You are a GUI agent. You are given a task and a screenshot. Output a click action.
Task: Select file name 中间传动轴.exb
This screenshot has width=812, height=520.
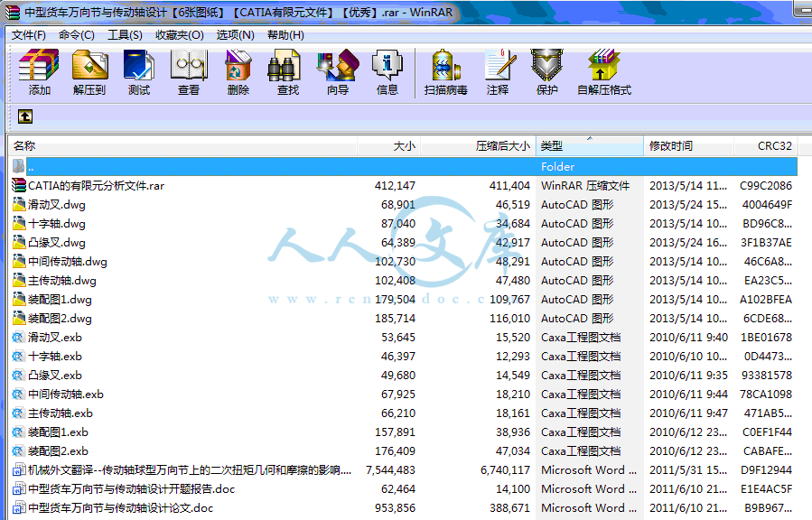pyautogui.click(x=66, y=395)
